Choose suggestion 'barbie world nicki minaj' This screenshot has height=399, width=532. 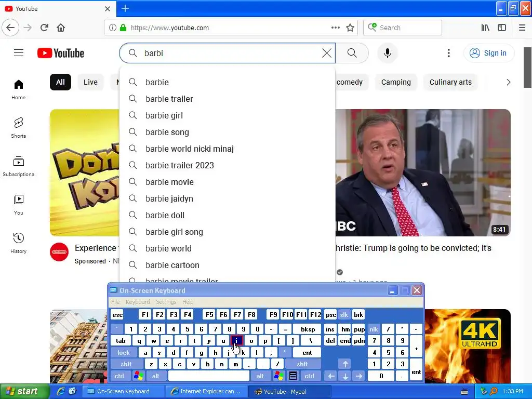click(x=228, y=149)
